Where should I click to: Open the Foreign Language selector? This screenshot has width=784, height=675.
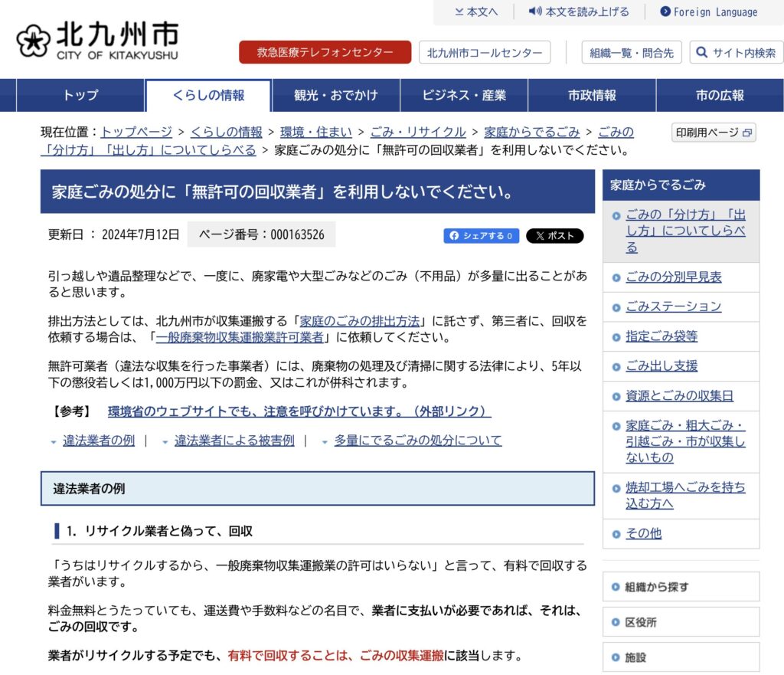(x=709, y=11)
